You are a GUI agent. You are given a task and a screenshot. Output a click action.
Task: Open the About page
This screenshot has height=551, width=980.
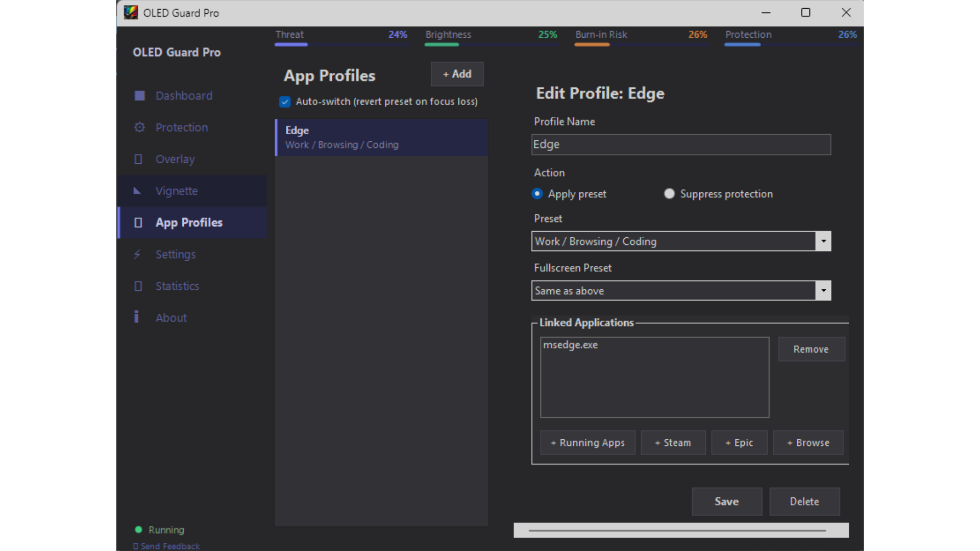(170, 317)
